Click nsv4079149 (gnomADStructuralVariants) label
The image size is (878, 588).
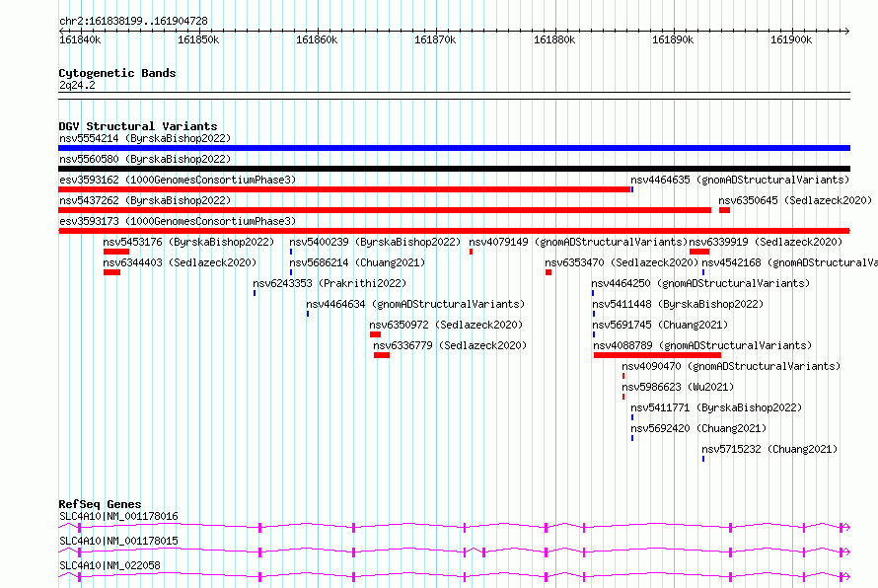point(578,242)
